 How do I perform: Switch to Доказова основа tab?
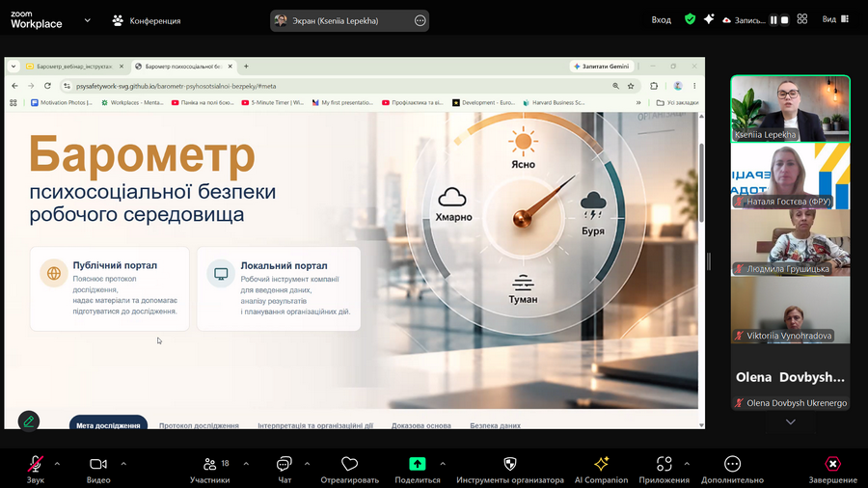[421, 425]
